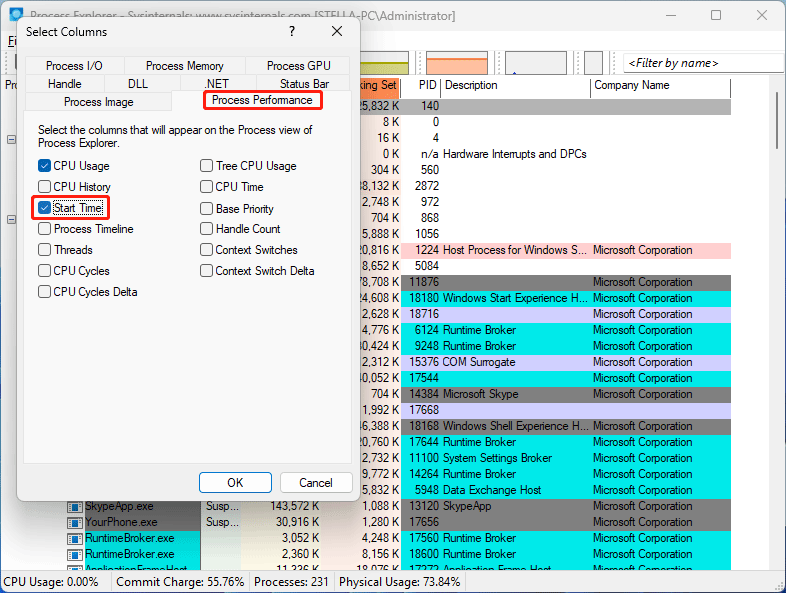Select the row with PID 140

[545, 106]
